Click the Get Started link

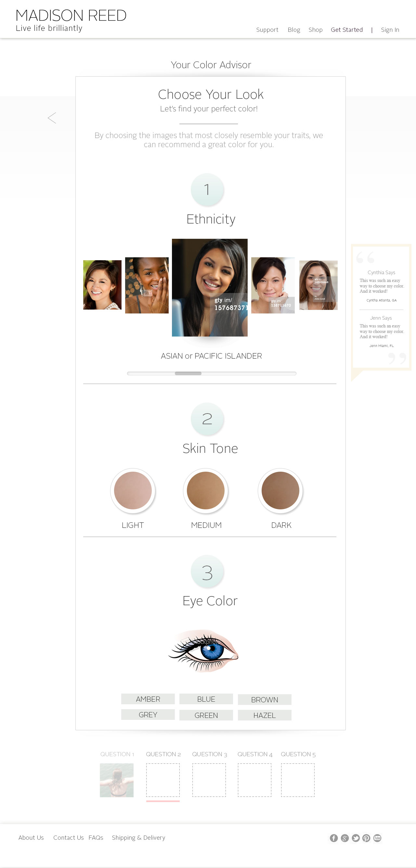(x=346, y=30)
